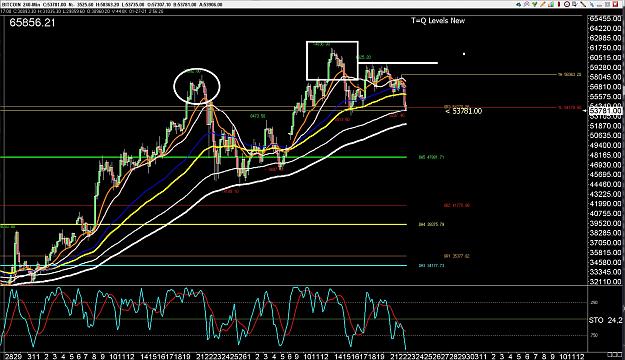This screenshot has width=625, height=360.
Task: Click the gray pointer icon in toolbar
Action: coord(592,4)
